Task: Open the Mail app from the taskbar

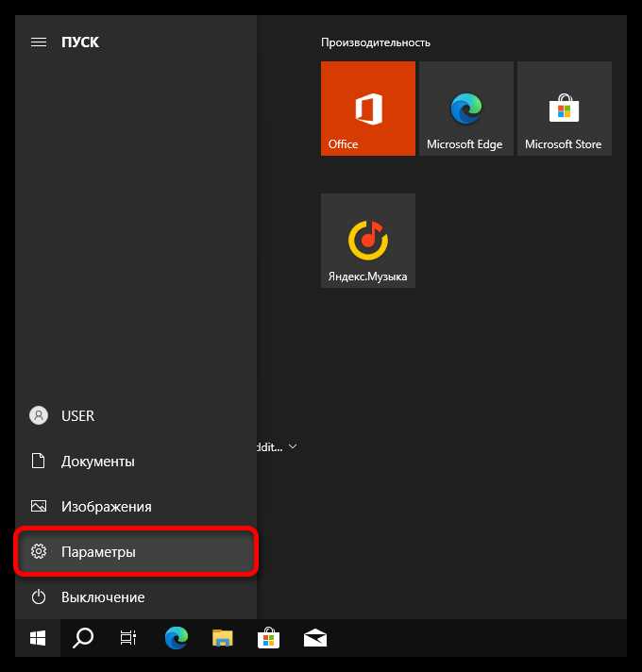Action: point(315,638)
